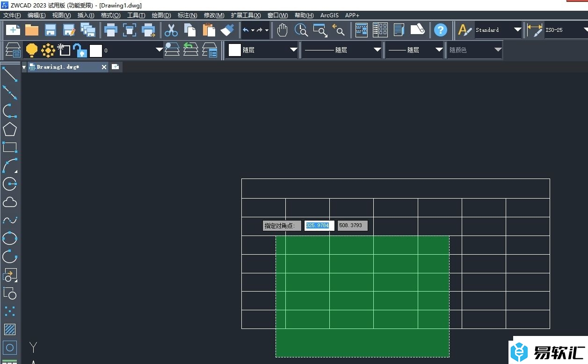Click layer 0 white color swatch
The image size is (588, 364).
point(96,50)
